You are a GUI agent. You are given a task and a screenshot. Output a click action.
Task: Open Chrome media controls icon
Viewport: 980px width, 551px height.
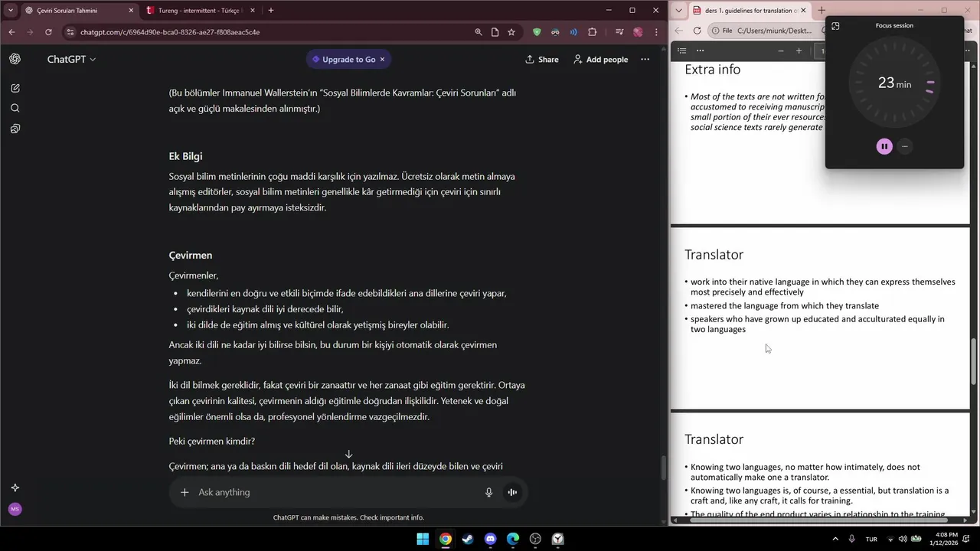619,32
